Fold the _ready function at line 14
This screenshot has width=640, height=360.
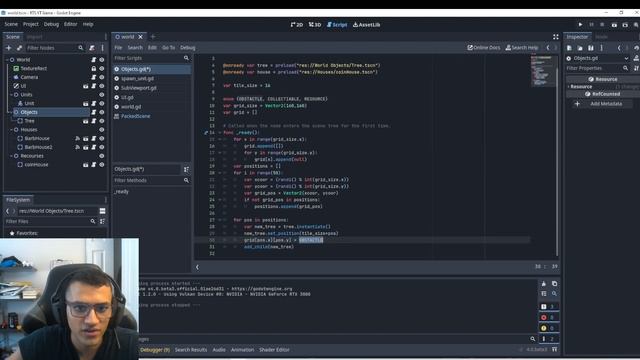tap(220, 133)
